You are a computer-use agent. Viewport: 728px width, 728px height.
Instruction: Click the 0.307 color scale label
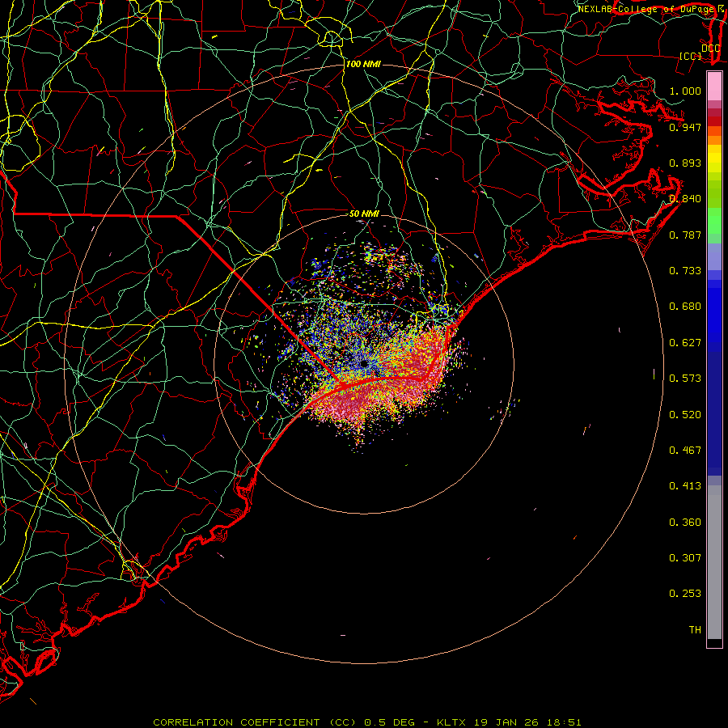click(685, 558)
